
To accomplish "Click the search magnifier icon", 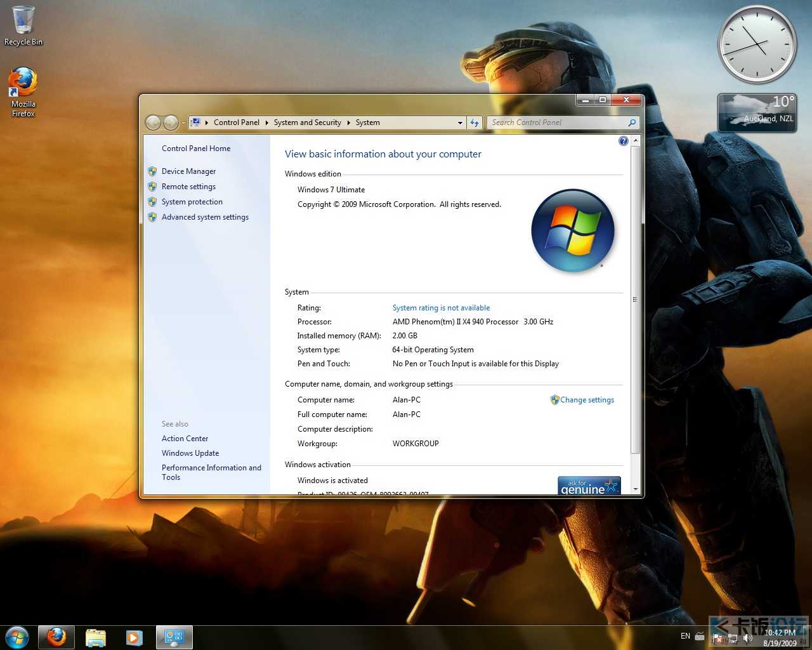I will click(x=632, y=123).
